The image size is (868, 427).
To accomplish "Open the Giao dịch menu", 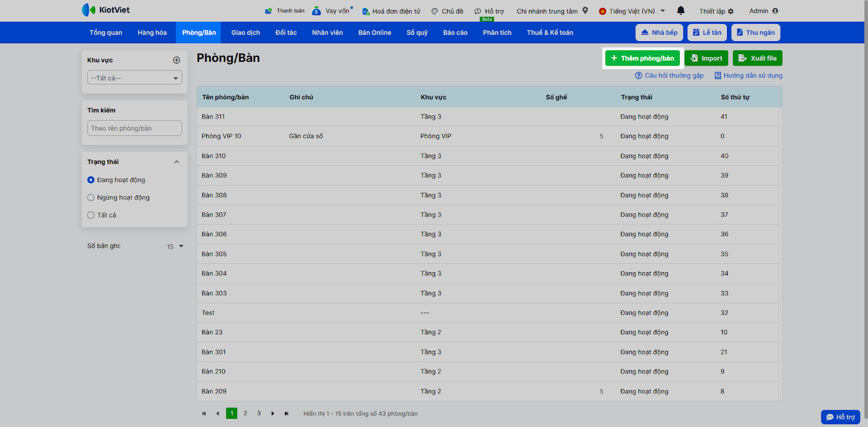I will (246, 33).
